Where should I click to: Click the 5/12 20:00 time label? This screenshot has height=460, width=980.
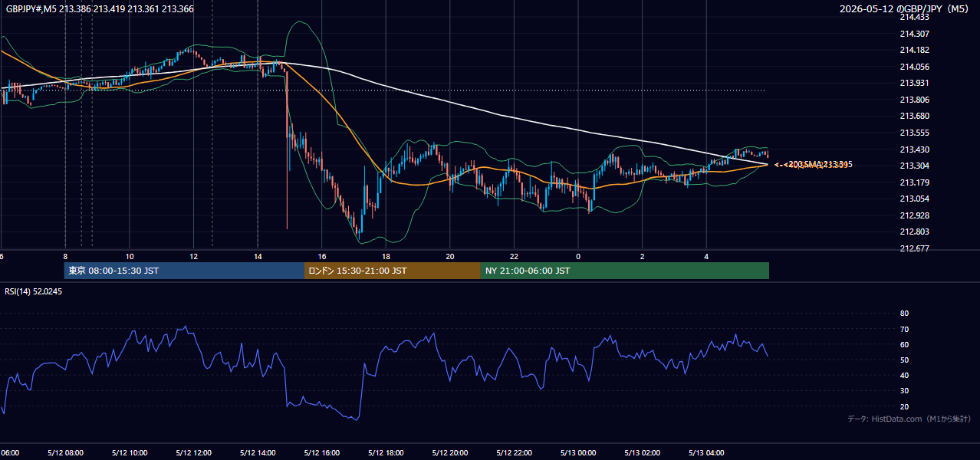pyautogui.click(x=450, y=452)
